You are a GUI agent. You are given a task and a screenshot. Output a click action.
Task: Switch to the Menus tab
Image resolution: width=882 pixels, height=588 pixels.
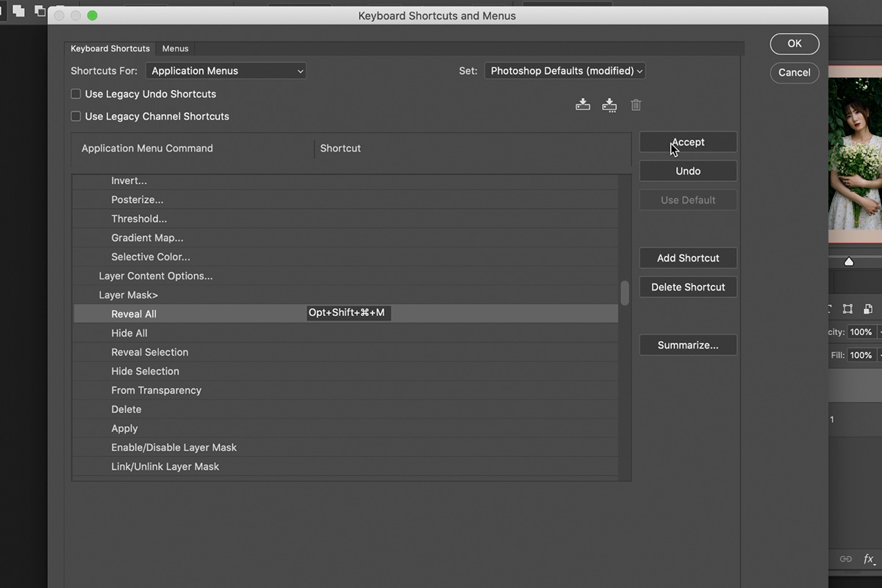click(x=175, y=48)
